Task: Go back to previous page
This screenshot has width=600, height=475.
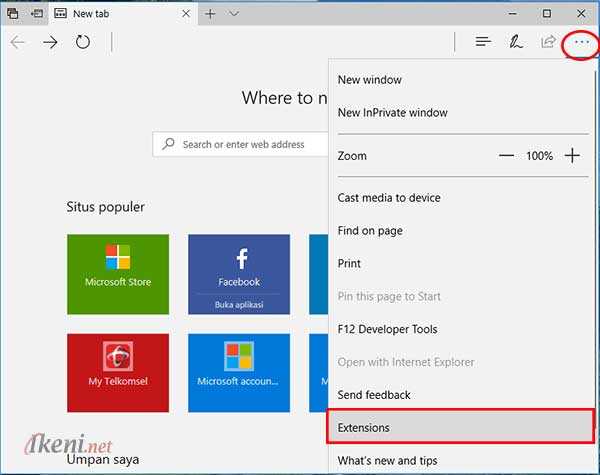Action: tap(18, 42)
